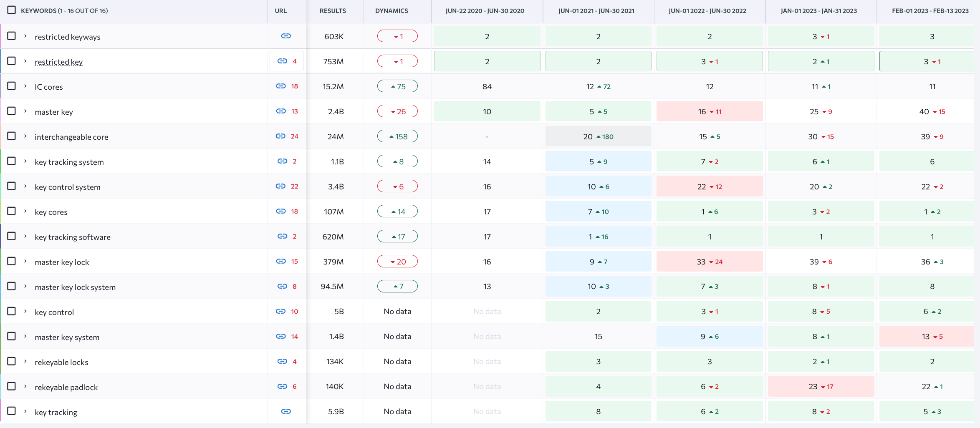Expand the restricted keyways row
This screenshot has height=428, width=980.
tap(25, 36)
